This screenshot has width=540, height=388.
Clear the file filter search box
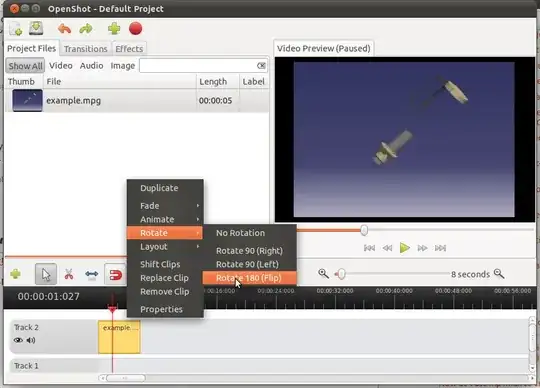[x=261, y=65]
